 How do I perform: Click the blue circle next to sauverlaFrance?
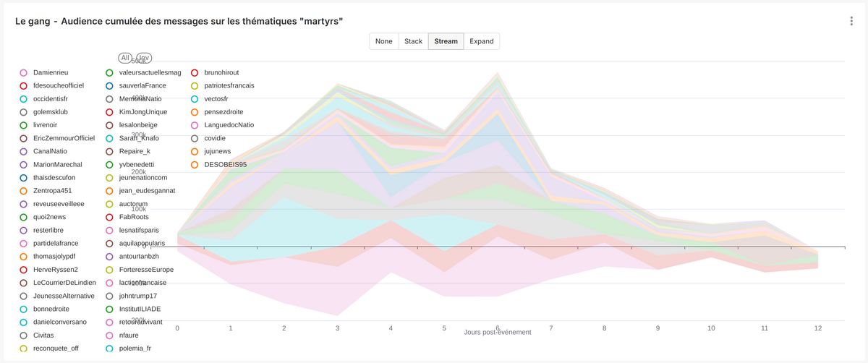[x=109, y=85]
